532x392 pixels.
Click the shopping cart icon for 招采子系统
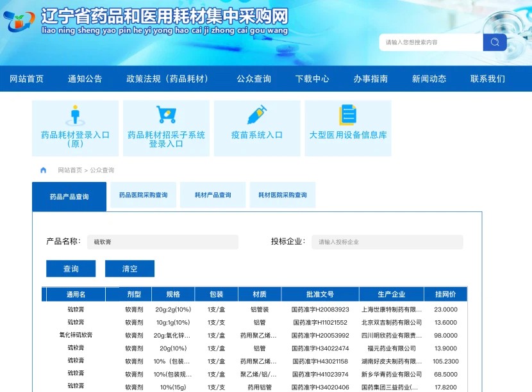pyautogui.click(x=166, y=114)
